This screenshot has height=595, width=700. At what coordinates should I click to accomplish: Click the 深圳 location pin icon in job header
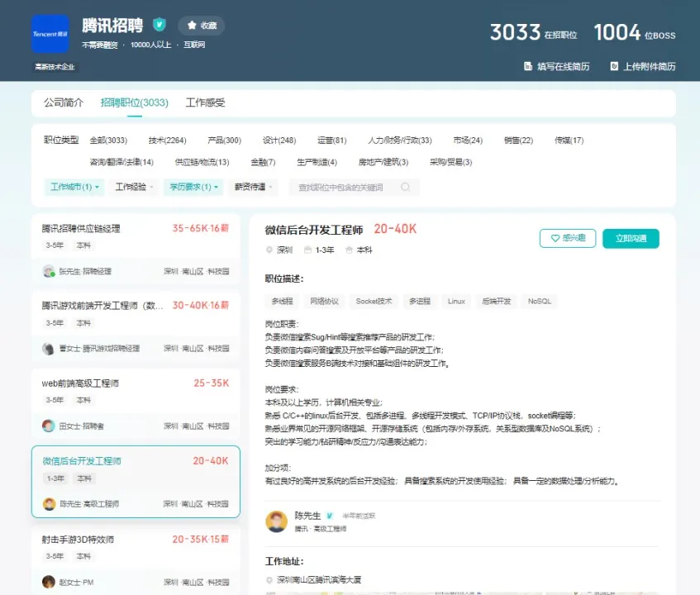click(x=269, y=250)
